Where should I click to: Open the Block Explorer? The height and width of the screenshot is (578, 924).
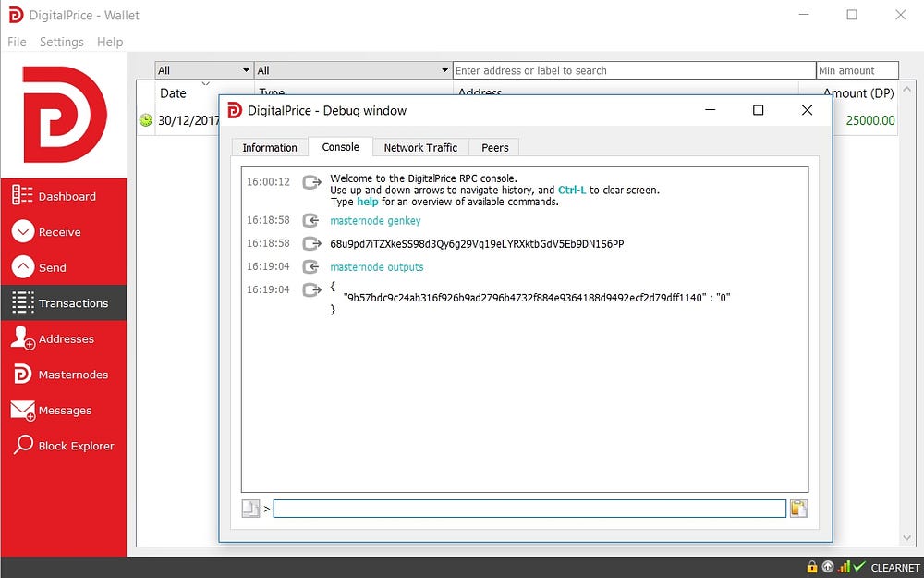click(x=63, y=446)
